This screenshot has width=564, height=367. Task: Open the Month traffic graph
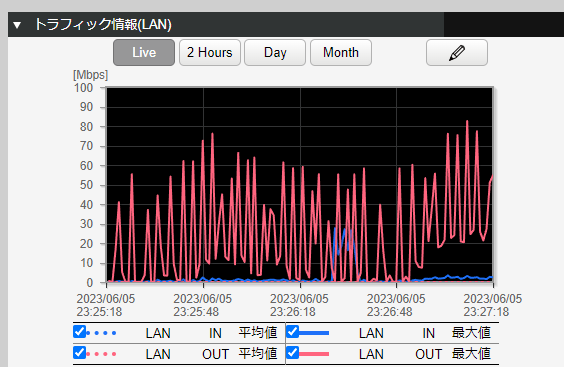[x=341, y=53]
